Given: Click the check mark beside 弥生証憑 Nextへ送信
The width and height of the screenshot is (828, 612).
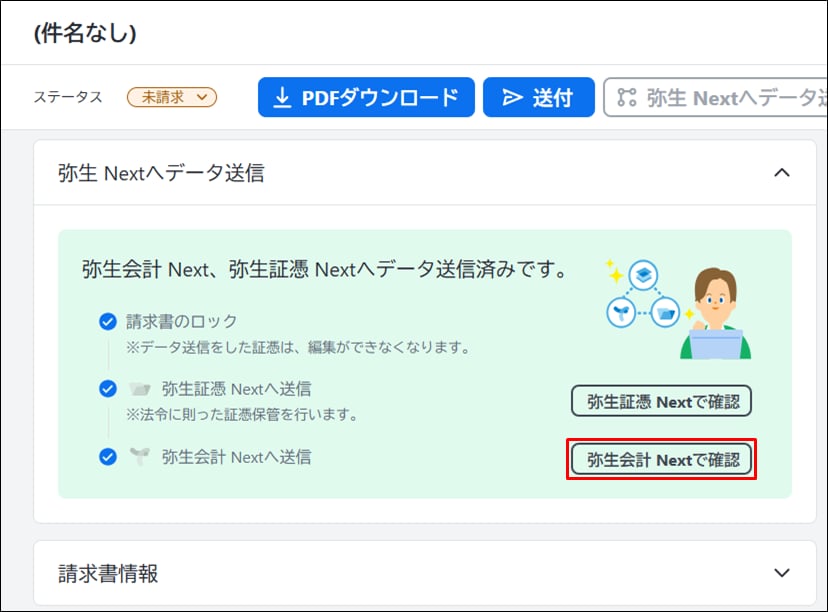Looking at the screenshot, I should pos(108,389).
